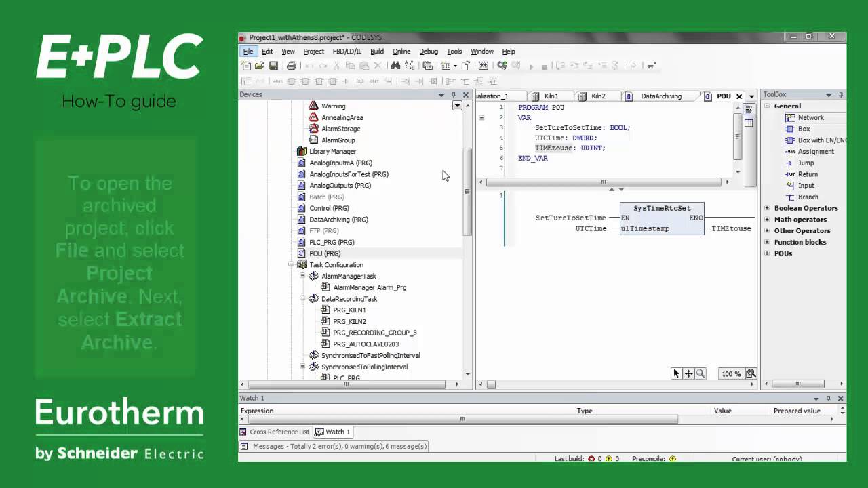Click the Build toolbar icon
This screenshot has width=868, height=488.
(x=483, y=66)
